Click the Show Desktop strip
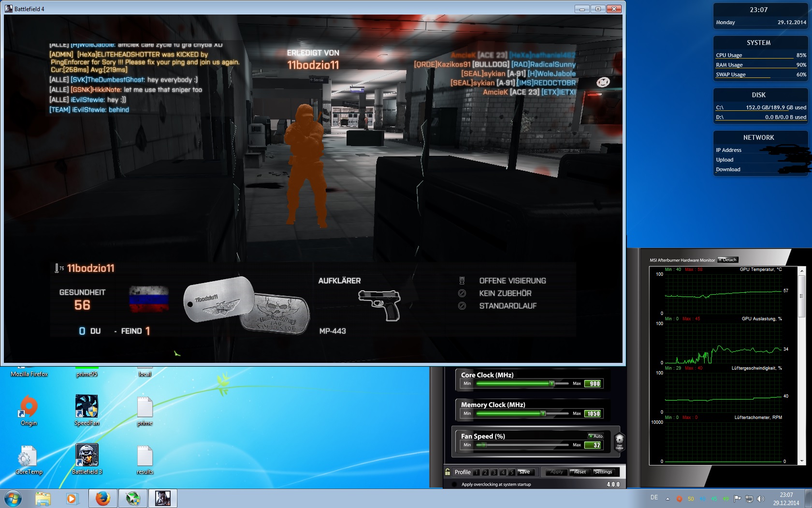 pyautogui.click(x=808, y=498)
